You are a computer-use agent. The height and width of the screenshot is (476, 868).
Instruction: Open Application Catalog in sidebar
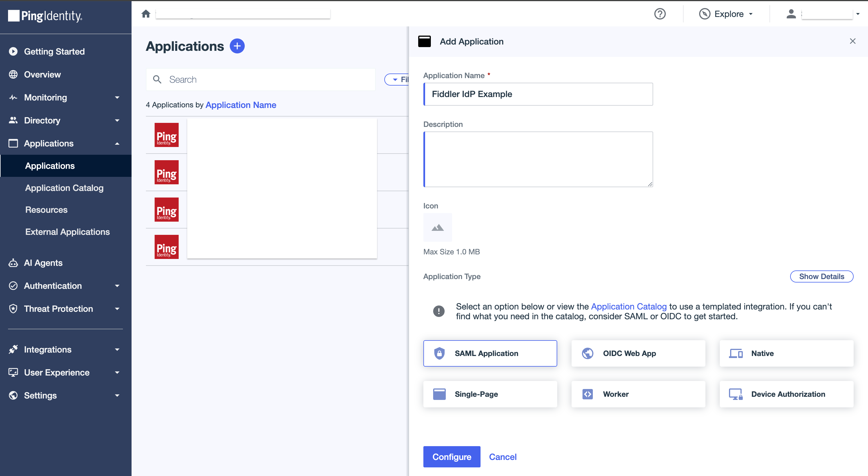click(64, 188)
